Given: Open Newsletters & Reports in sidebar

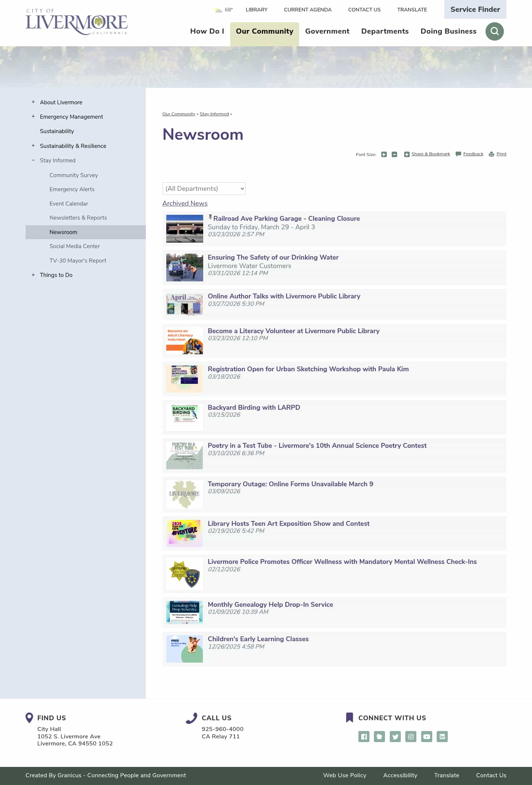Looking at the screenshot, I should tap(78, 218).
